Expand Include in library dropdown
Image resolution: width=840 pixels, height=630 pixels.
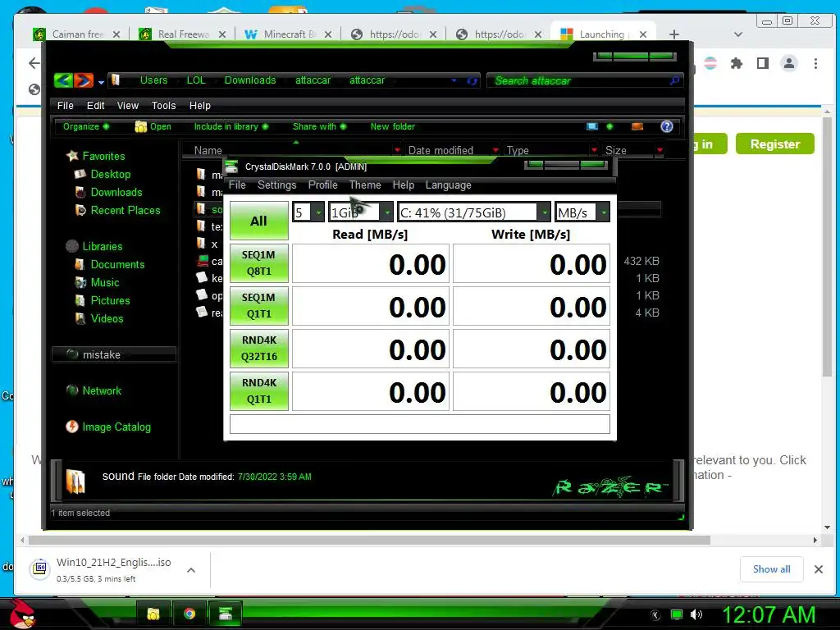click(x=231, y=126)
